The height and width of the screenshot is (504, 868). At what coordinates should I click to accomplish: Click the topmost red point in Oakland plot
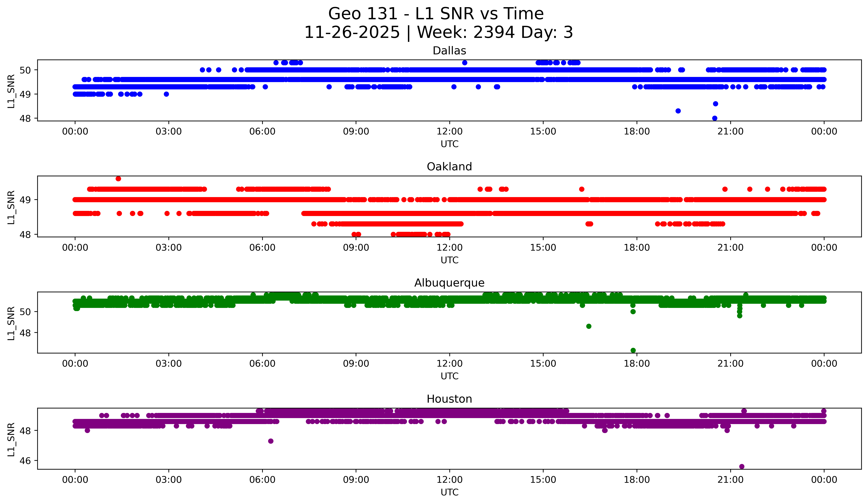[118, 178]
